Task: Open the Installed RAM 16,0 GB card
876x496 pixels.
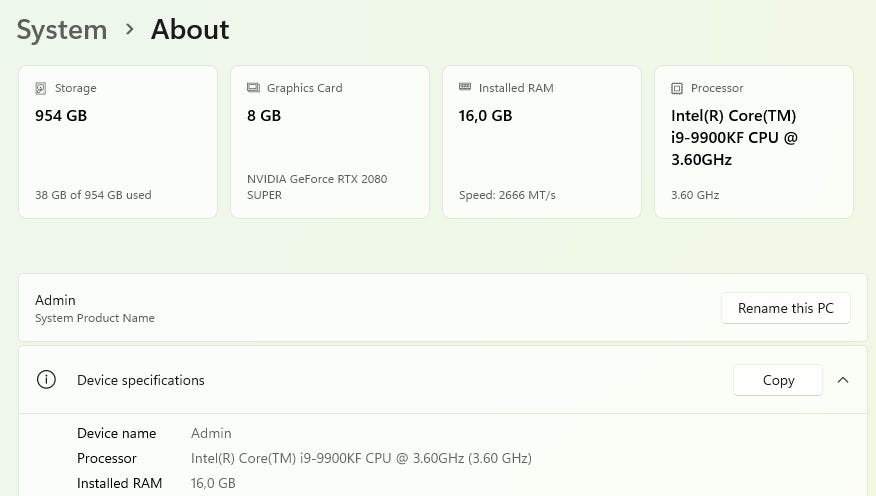Action: coord(542,142)
